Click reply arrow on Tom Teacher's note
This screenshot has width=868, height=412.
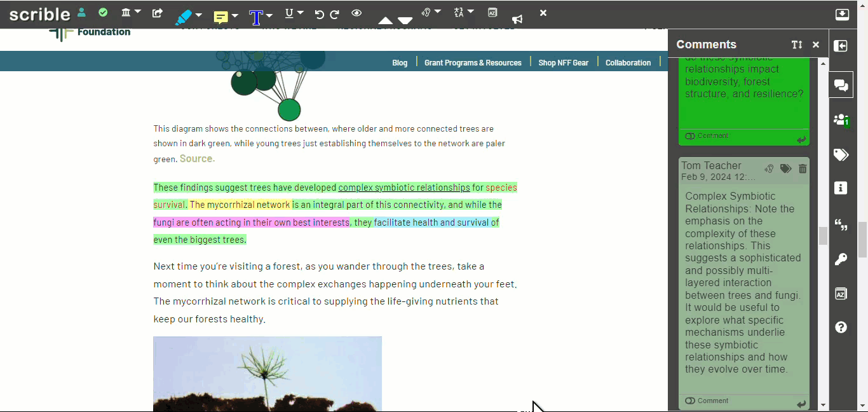[801, 404]
